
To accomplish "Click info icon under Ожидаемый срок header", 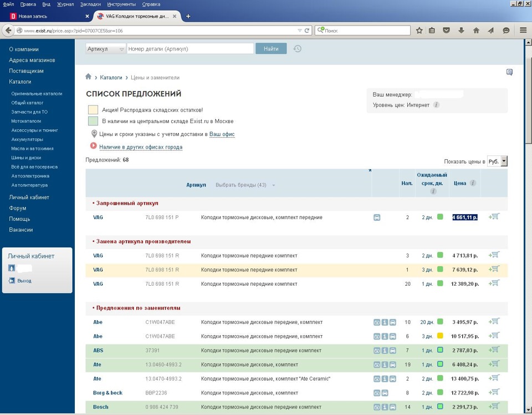I will pos(433,191).
